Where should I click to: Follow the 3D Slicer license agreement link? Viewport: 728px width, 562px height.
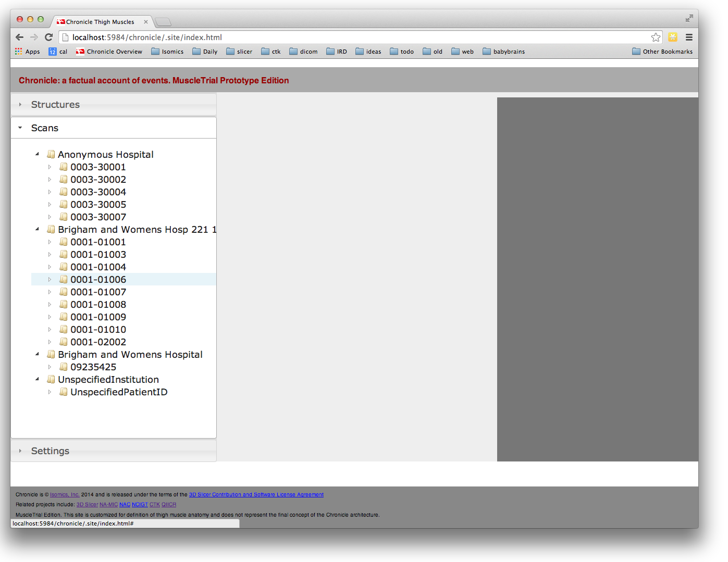[x=256, y=495]
